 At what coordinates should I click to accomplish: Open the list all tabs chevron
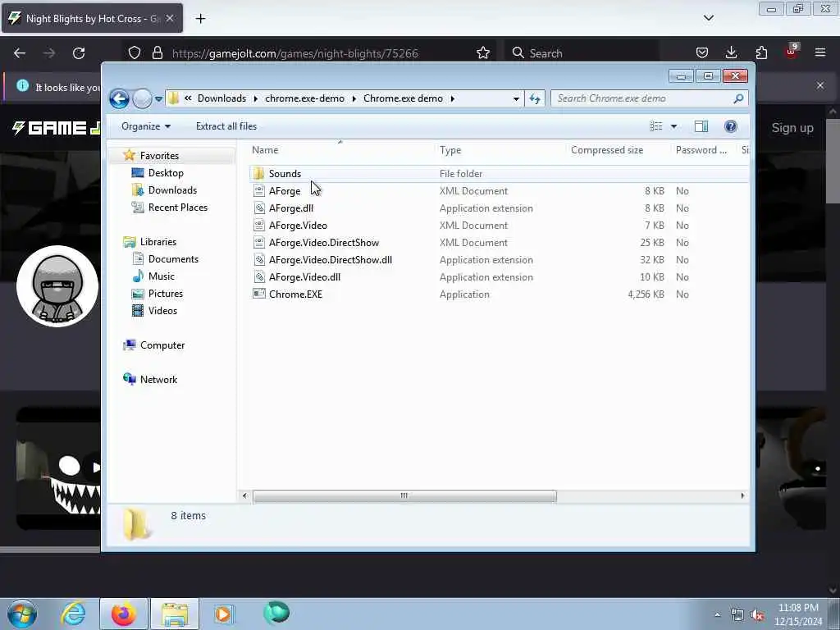[x=708, y=18]
